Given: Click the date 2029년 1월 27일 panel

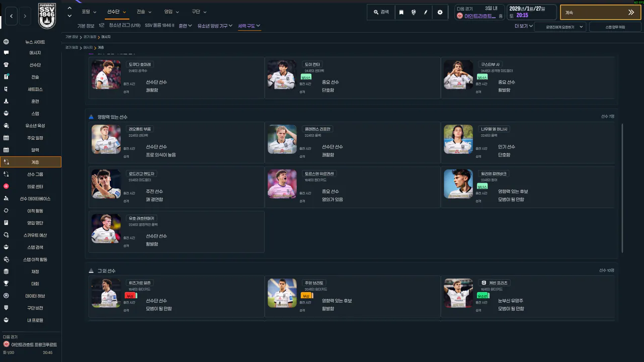Looking at the screenshot, I should (x=532, y=12).
